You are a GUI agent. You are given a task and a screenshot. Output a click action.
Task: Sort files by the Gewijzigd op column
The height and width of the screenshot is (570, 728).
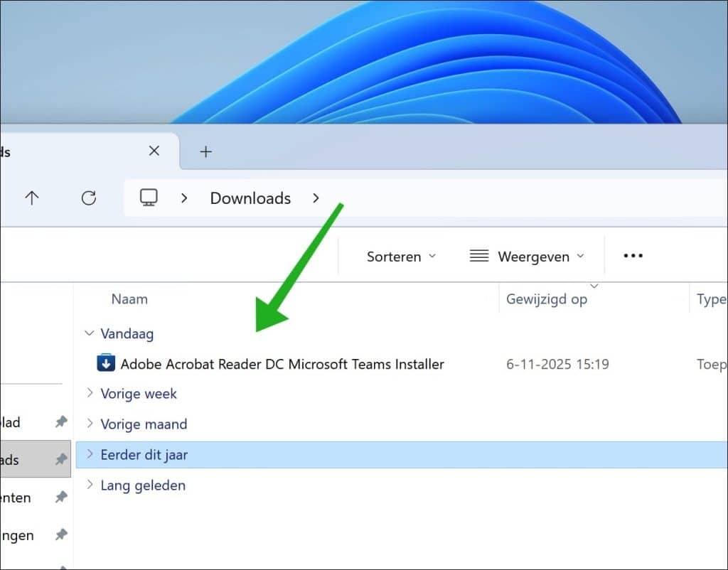(547, 299)
